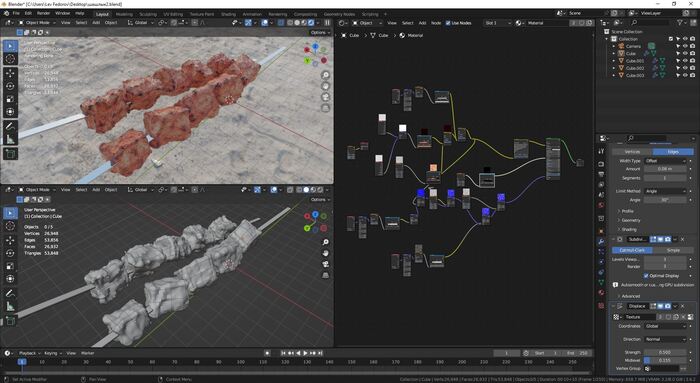The height and width of the screenshot is (383, 700).
Task: Click zoom magnifier in top viewport
Action: tap(325, 75)
